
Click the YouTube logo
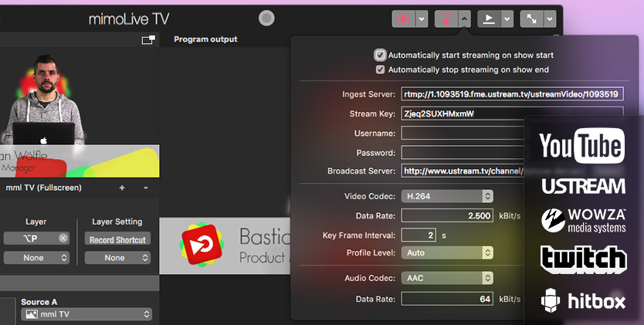pos(582,145)
